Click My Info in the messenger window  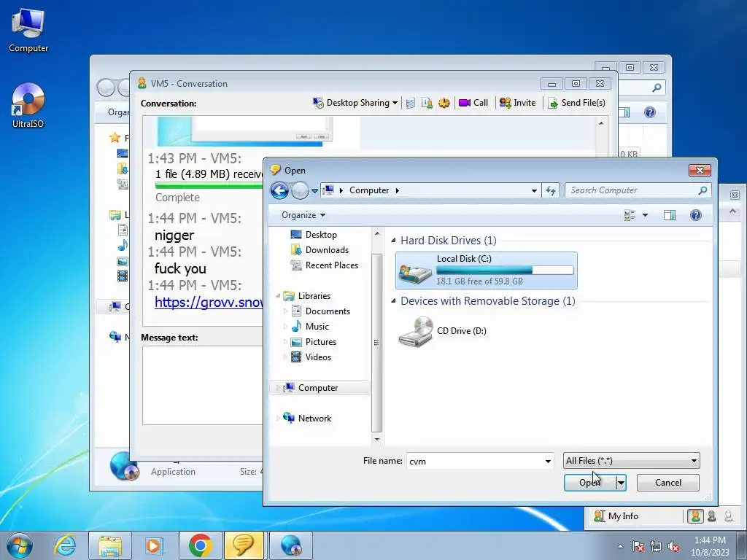point(616,516)
